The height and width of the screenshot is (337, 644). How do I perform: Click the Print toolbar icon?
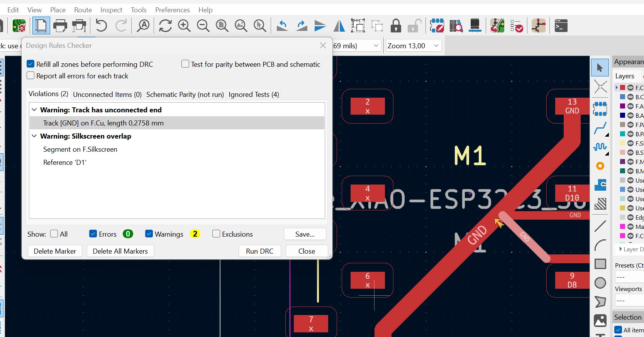click(60, 26)
